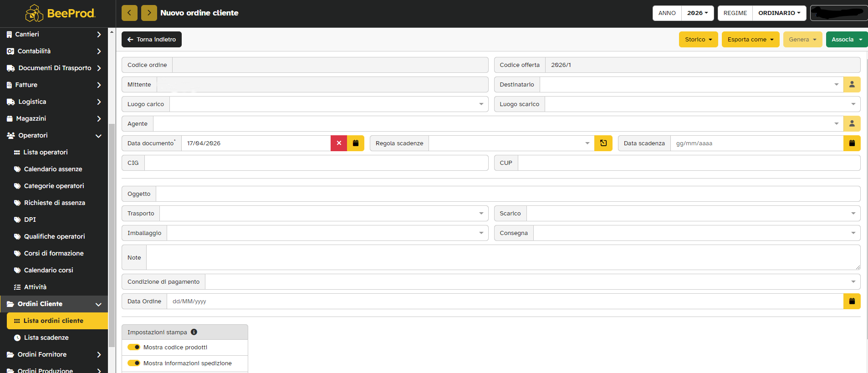Open the Destinatario dropdown field
Image resolution: width=868 pixels, height=373 pixels.
pyautogui.click(x=691, y=84)
